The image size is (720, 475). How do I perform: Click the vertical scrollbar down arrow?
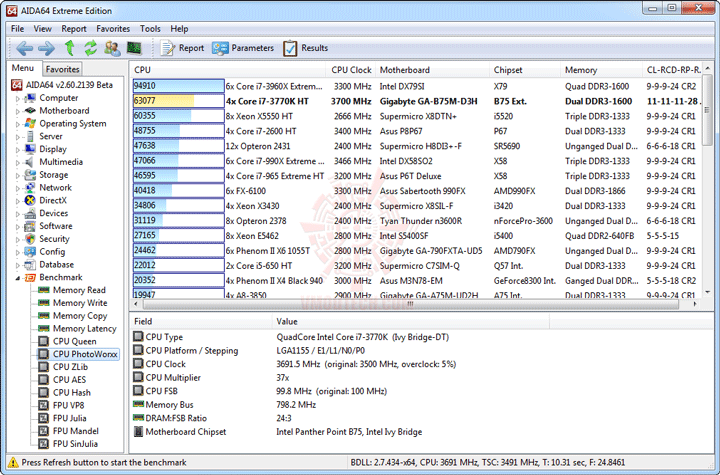(x=708, y=292)
